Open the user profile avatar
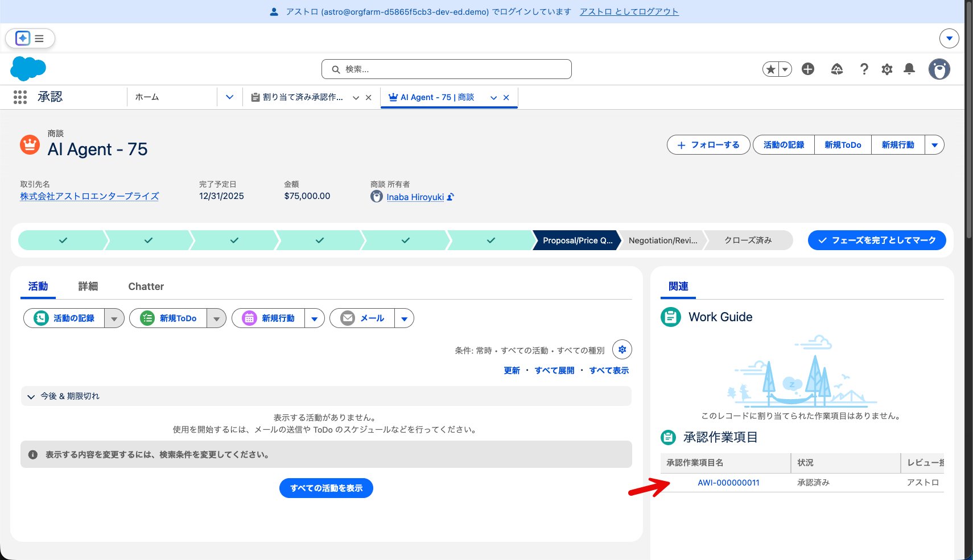The image size is (973, 560). coord(939,69)
